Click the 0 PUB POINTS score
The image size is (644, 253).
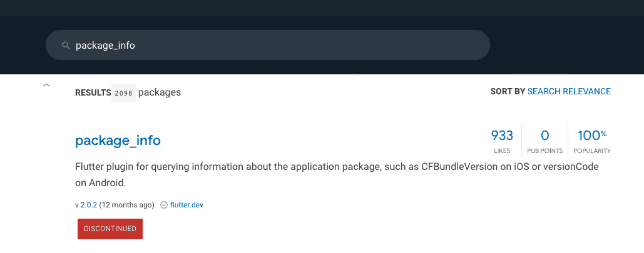(x=544, y=141)
